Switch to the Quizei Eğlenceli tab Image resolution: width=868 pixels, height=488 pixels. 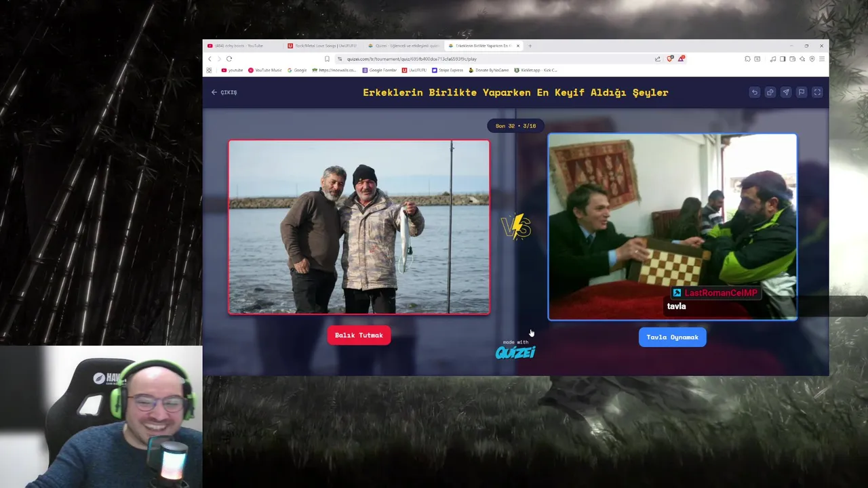pyautogui.click(x=403, y=45)
